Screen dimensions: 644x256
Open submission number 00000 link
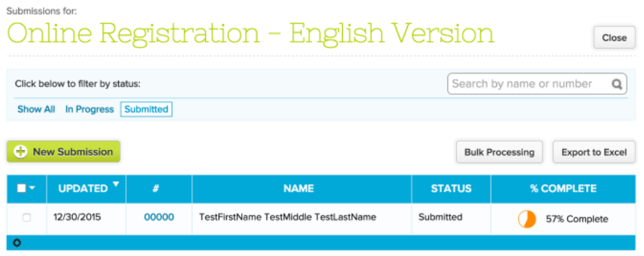click(159, 217)
